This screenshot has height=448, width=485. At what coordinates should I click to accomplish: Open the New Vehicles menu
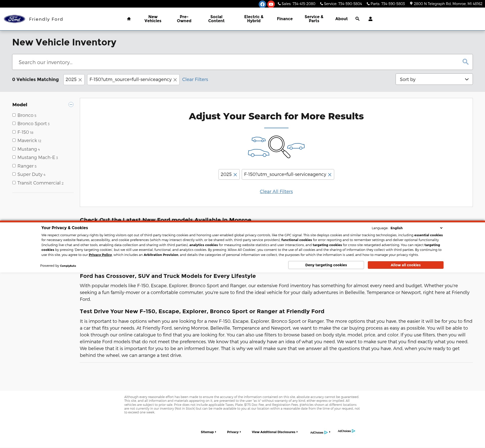153,19
